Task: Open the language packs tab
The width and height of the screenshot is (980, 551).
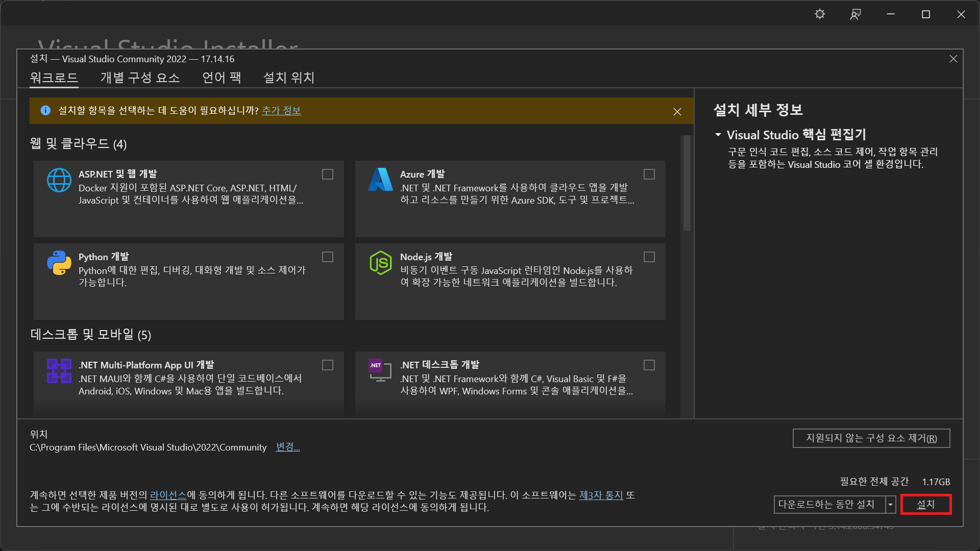Action: pyautogui.click(x=222, y=78)
